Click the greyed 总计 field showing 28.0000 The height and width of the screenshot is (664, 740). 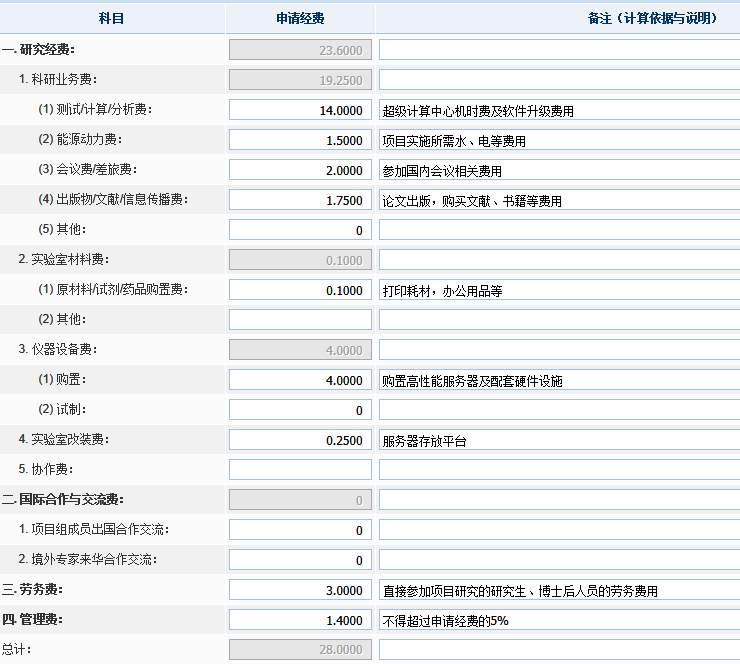pos(300,650)
